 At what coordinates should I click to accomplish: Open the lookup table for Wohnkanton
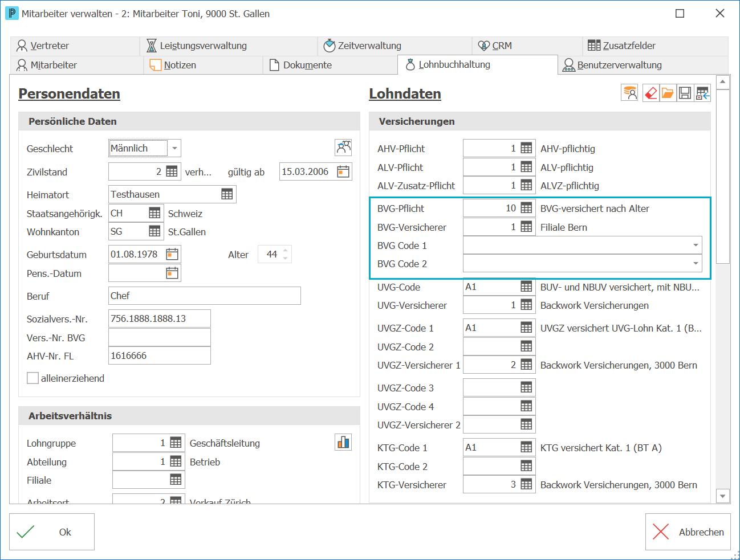pos(154,231)
